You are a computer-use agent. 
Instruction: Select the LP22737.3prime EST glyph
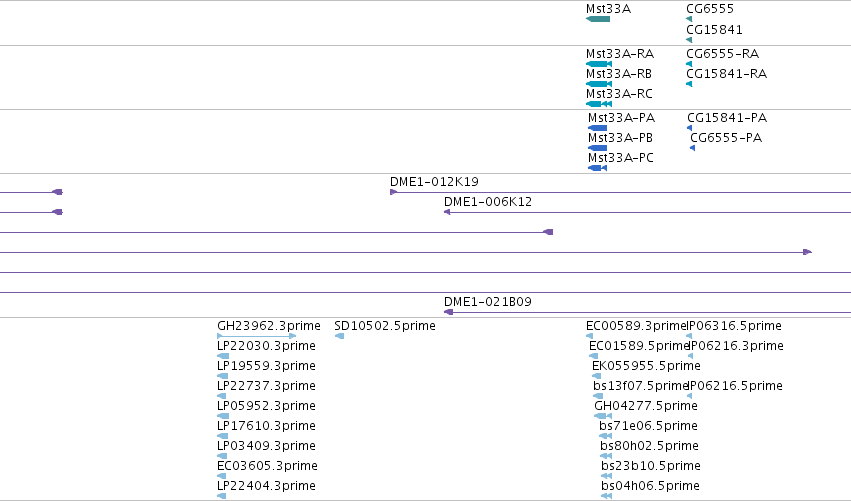[x=221, y=396]
